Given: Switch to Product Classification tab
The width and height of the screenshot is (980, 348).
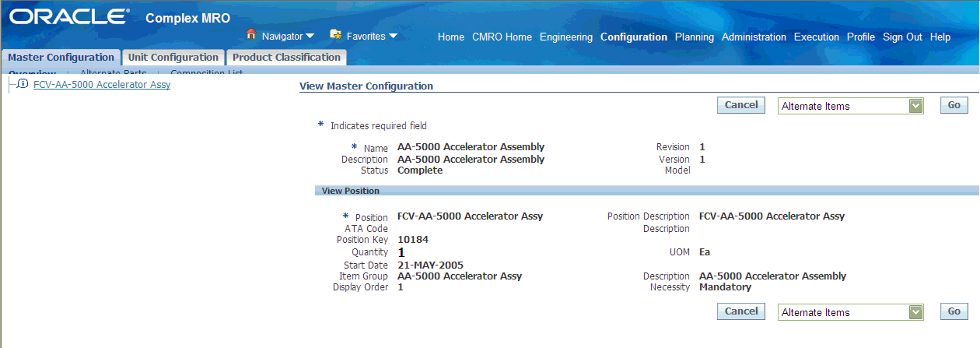Looking at the screenshot, I should click(x=286, y=58).
